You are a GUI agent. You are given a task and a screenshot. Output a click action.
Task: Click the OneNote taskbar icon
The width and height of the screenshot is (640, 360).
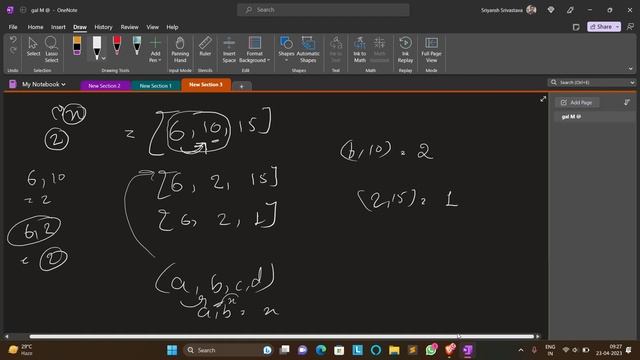tap(468, 350)
